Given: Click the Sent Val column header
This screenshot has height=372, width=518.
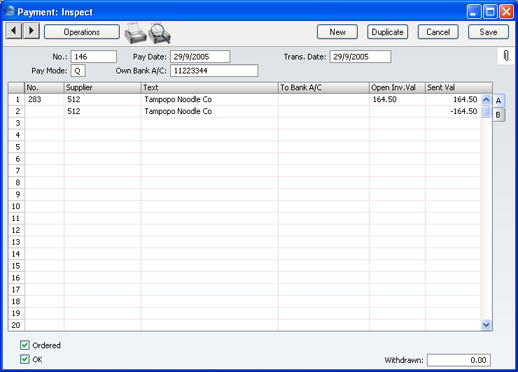Looking at the screenshot, I should [x=459, y=88].
